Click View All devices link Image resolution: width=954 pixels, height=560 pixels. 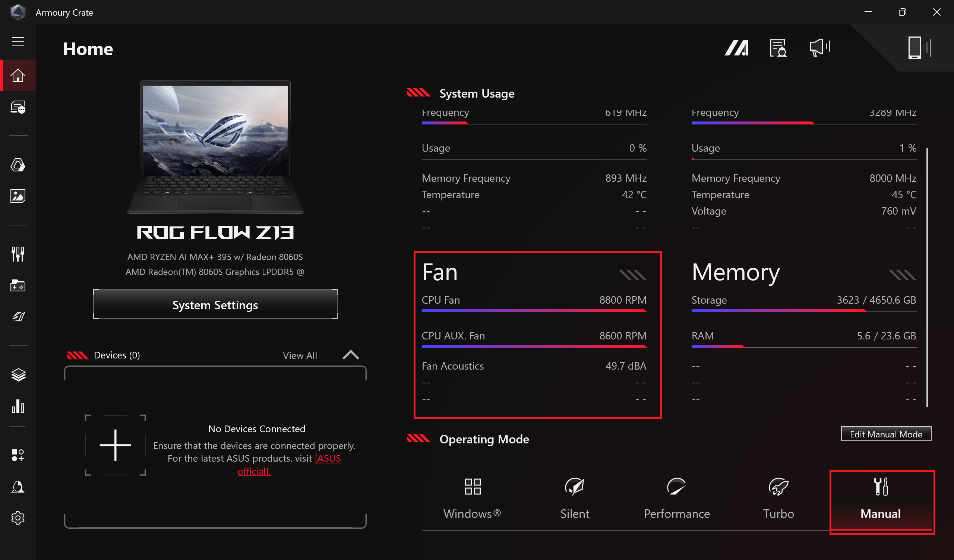(x=300, y=355)
